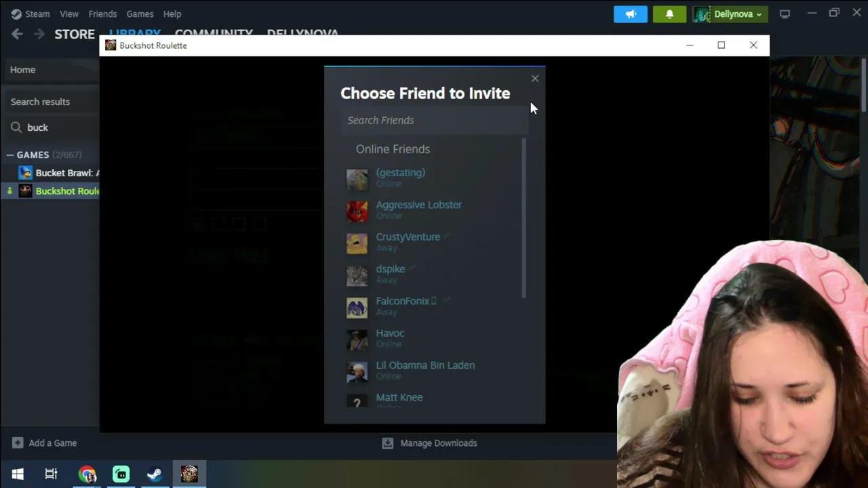Expand the Dellynova account dropdown
This screenshot has height=488, width=868.
click(730, 14)
